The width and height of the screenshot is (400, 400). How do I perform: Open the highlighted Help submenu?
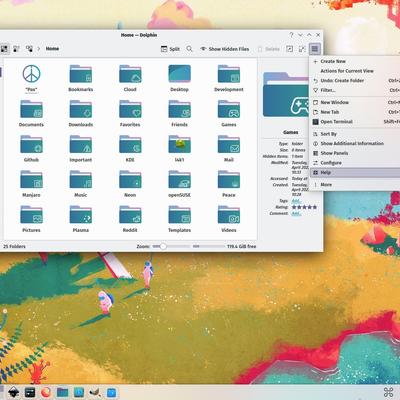(x=355, y=172)
